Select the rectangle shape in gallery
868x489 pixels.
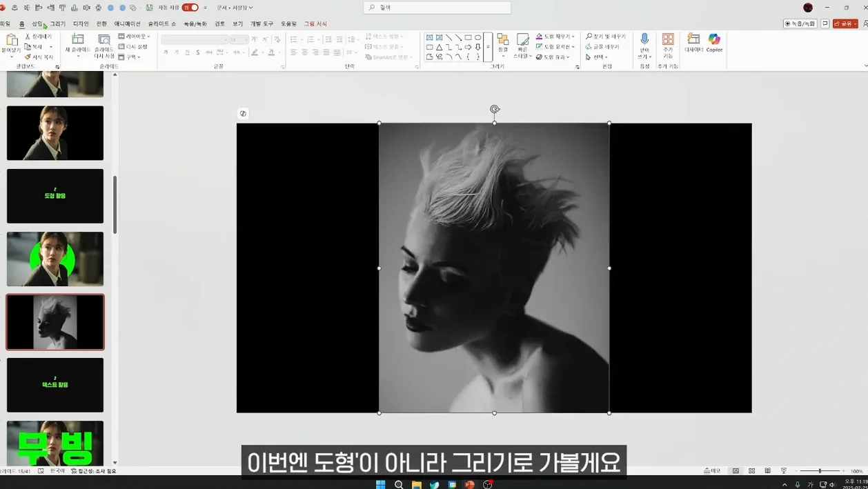[468, 38]
